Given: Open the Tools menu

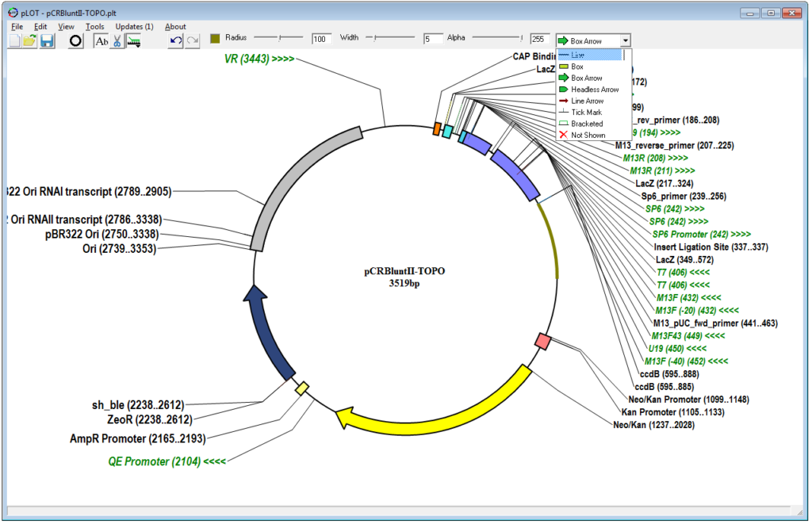Looking at the screenshot, I should pos(94,27).
